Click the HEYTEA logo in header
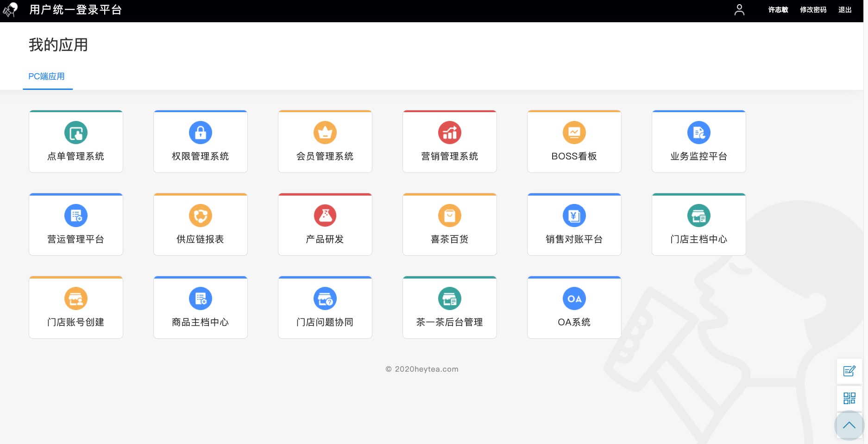868x444 pixels. [x=10, y=10]
